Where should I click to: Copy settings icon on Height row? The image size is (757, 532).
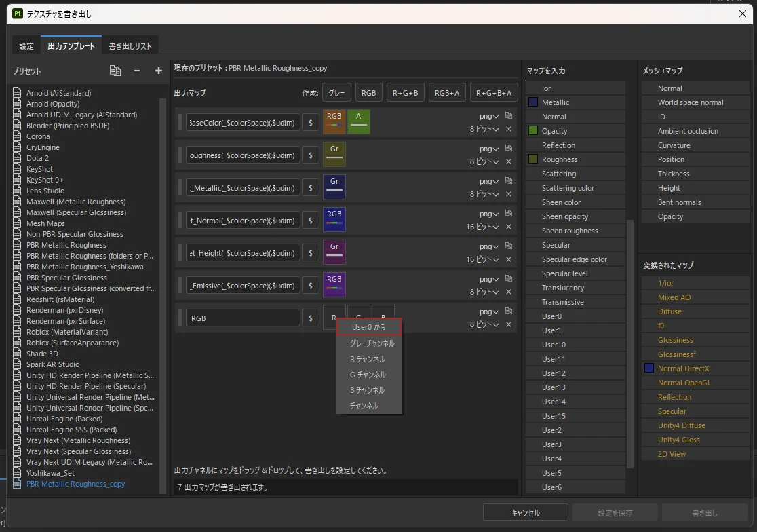tap(508, 246)
